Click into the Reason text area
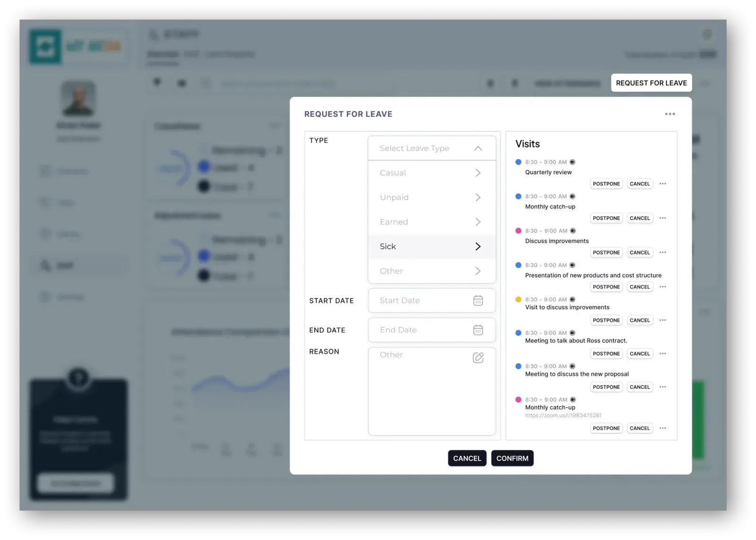Viewport: 756px width, 540px height. 431,391
